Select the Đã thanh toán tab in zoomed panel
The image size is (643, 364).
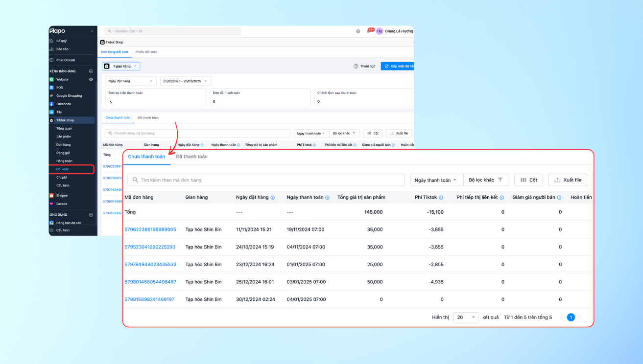click(192, 157)
